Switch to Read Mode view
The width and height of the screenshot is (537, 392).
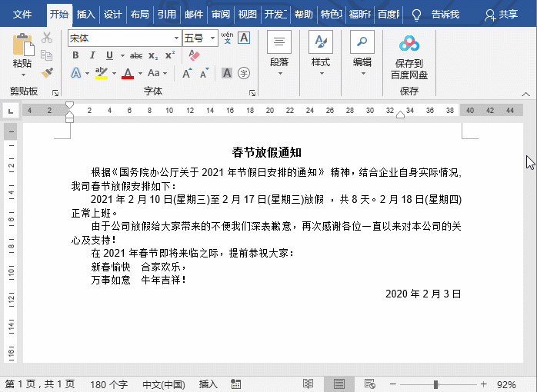(x=309, y=384)
